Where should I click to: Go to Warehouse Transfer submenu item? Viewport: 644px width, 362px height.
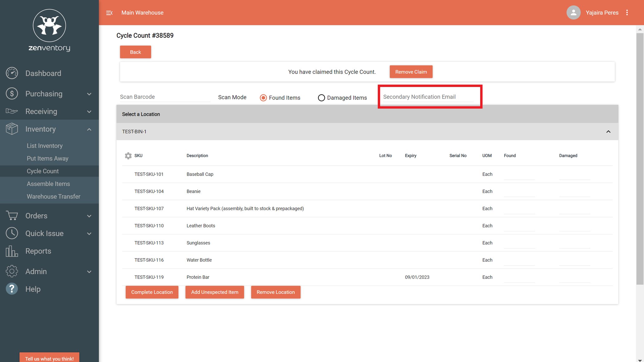[x=54, y=196]
